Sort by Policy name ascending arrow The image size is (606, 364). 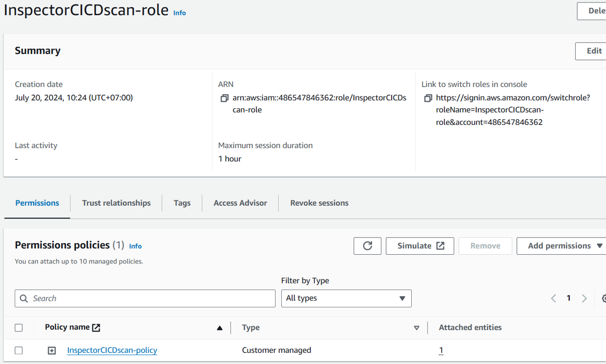pyautogui.click(x=220, y=328)
